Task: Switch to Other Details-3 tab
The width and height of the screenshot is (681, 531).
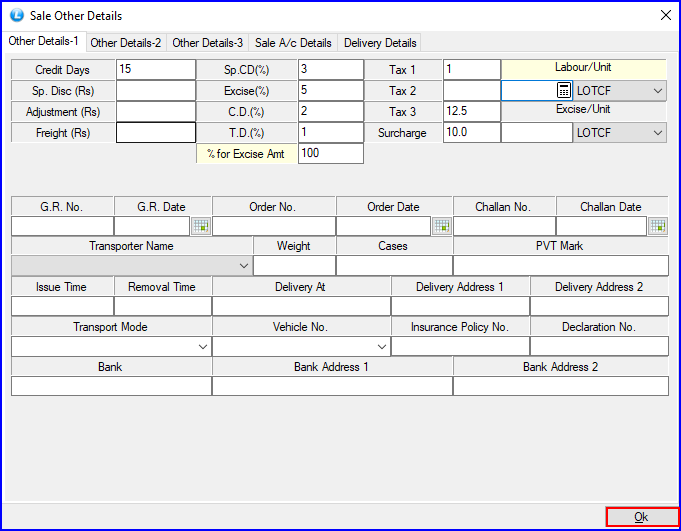Action: click(x=208, y=43)
